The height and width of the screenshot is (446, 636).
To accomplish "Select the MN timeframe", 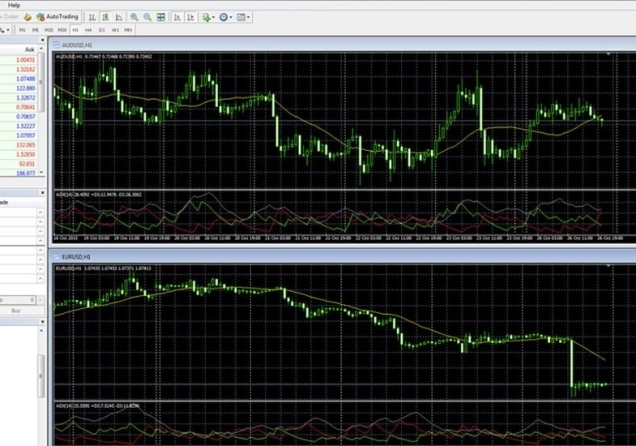I will click(x=128, y=30).
